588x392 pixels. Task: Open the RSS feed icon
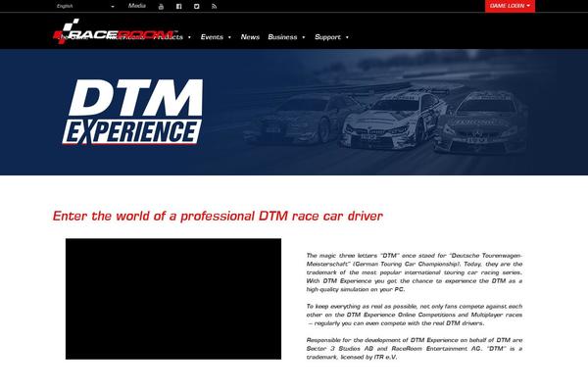214,6
